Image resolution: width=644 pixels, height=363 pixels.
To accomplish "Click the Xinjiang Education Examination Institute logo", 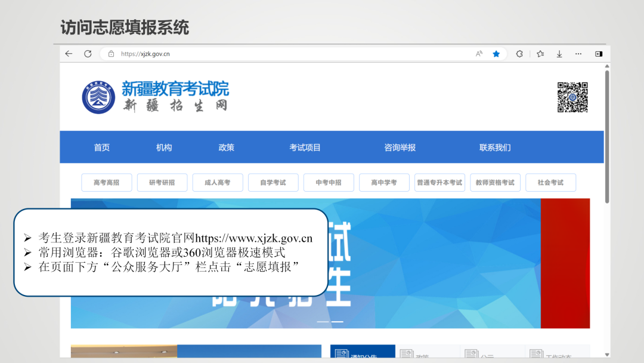I will coord(98,97).
